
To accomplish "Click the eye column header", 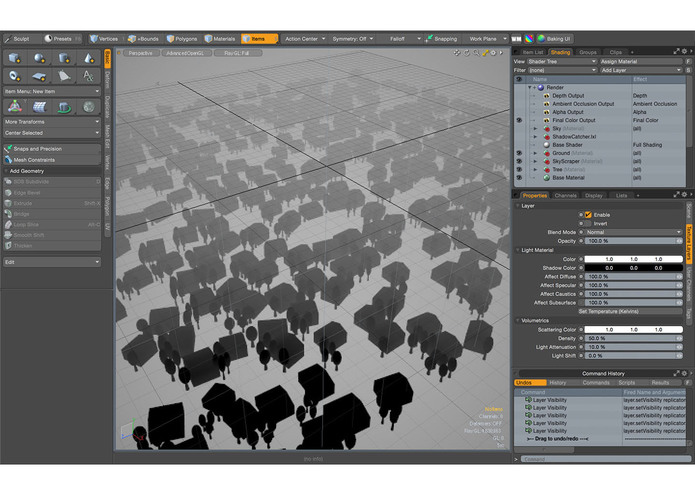I will pos(519,79).
